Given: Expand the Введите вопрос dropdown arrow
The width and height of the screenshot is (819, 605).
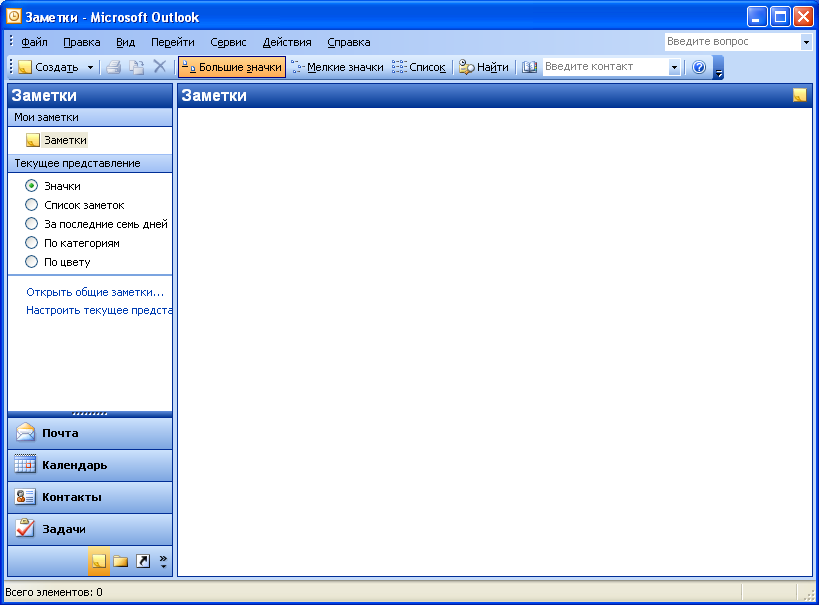Looking at the screenshot, I should tap(806, 42).
